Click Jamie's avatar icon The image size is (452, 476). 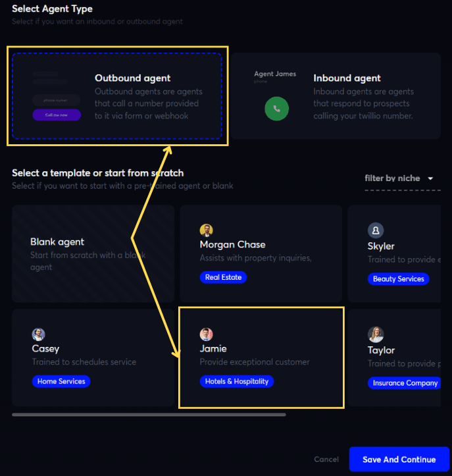[207, 334]
